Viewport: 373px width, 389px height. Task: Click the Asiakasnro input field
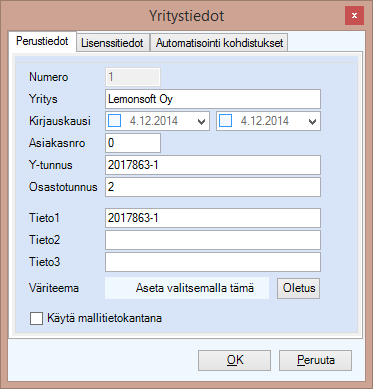133,143
